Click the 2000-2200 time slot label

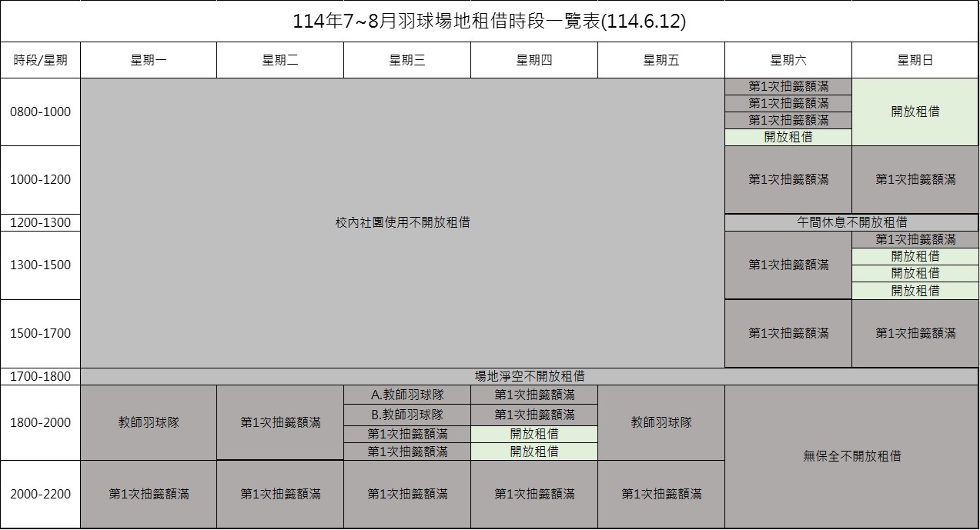(x=40, y=494)
